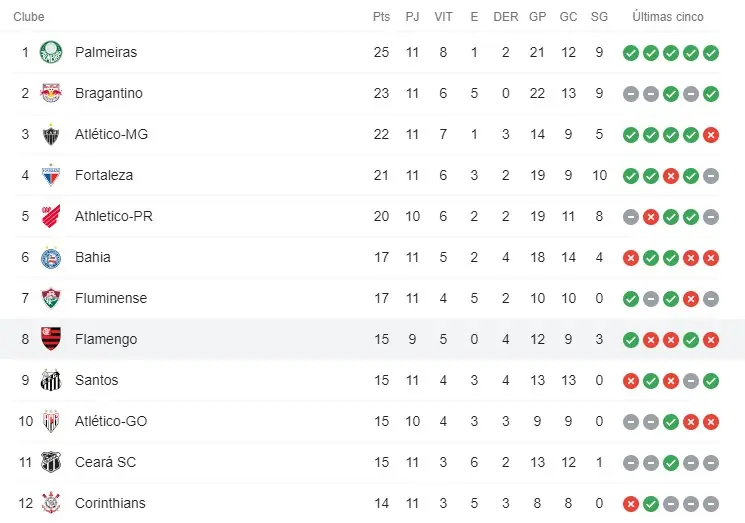Select the Atlético-MG club crest
This screenshot has height=523, width=745.
pos(50,134)
